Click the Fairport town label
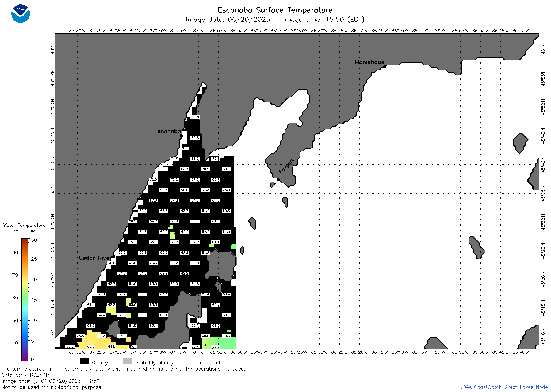Image resolution: width=551 pixels, height=392 pixels. tap(286, 166)
